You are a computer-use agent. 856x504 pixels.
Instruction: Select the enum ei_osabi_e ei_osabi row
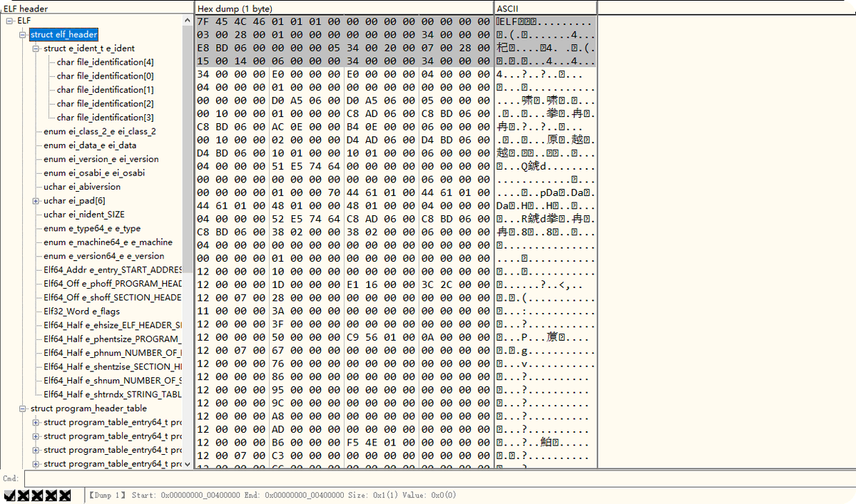(x=94, y=173)
